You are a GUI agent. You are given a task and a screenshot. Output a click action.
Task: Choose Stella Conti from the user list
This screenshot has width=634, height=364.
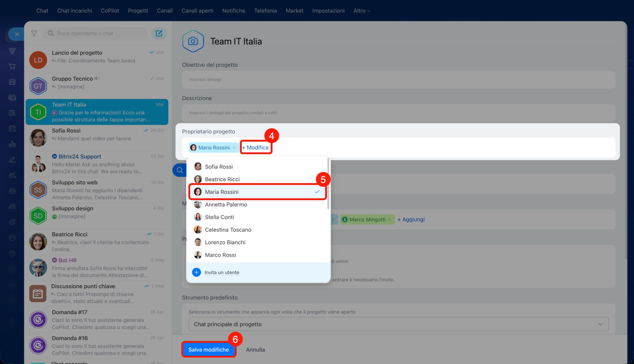[258, 217]
